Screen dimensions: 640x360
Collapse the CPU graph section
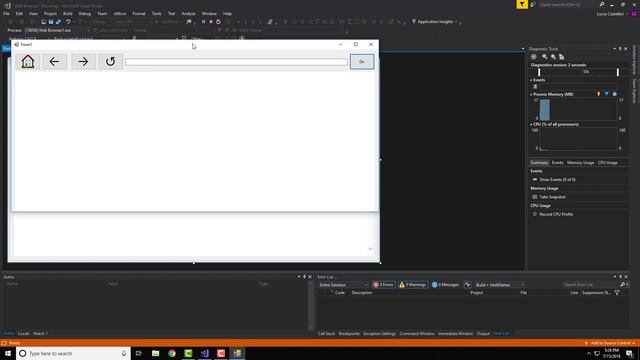coord(531,124)
